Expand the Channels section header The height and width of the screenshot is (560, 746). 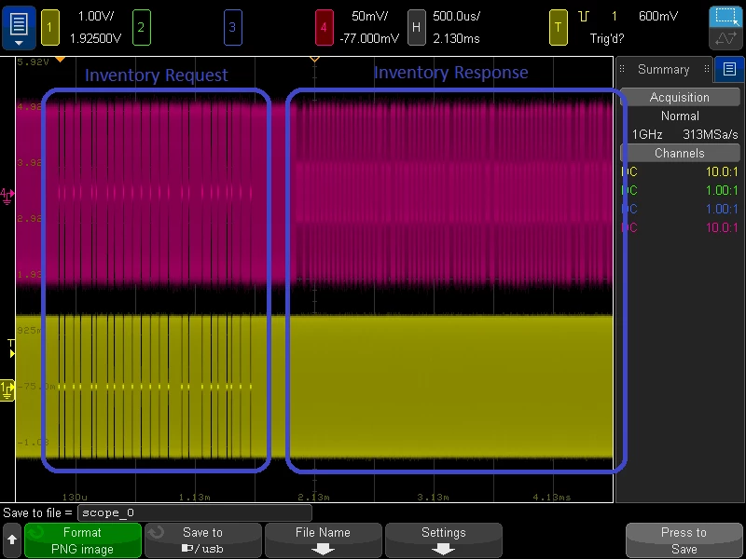pos(680,153)
